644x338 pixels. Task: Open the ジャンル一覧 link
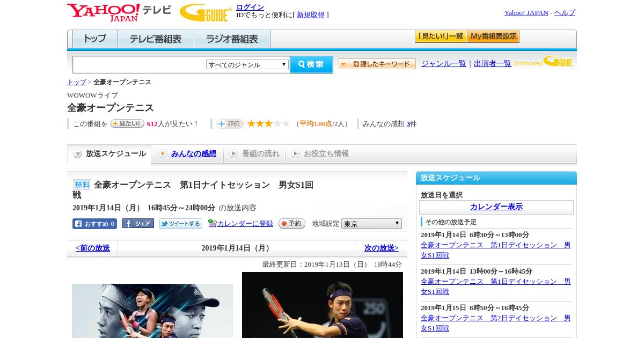(443, 63)
